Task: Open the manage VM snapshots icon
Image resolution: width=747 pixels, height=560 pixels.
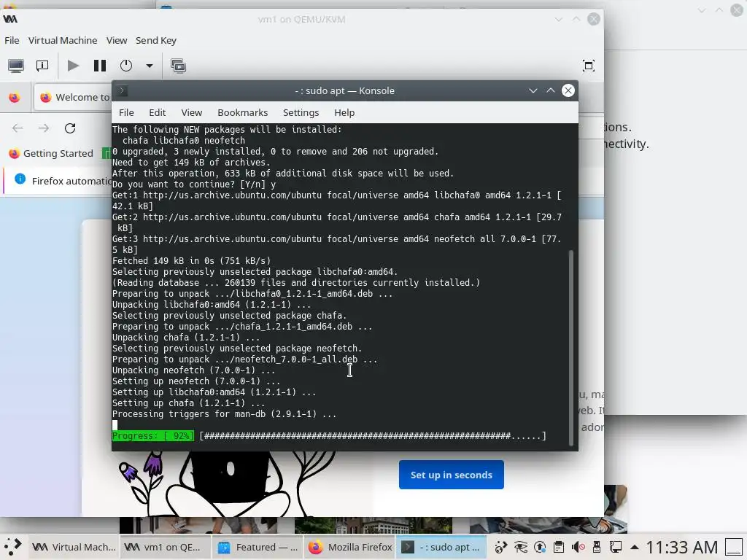Action: tap(179, 66)
